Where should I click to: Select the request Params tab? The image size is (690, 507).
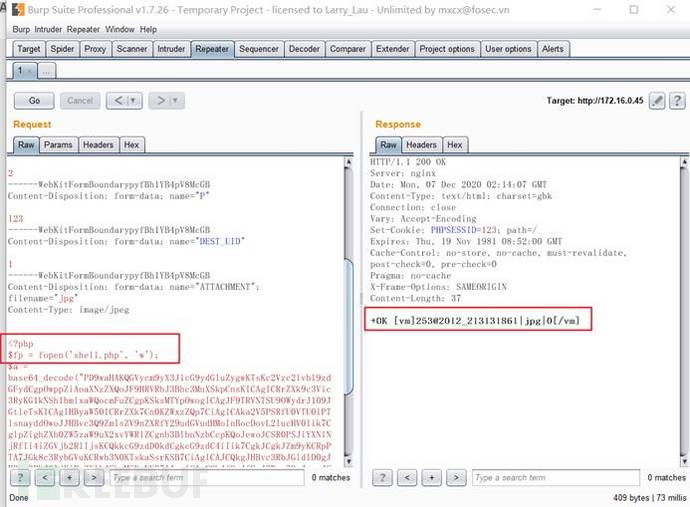pyautogui.click(x=58, y=145)
